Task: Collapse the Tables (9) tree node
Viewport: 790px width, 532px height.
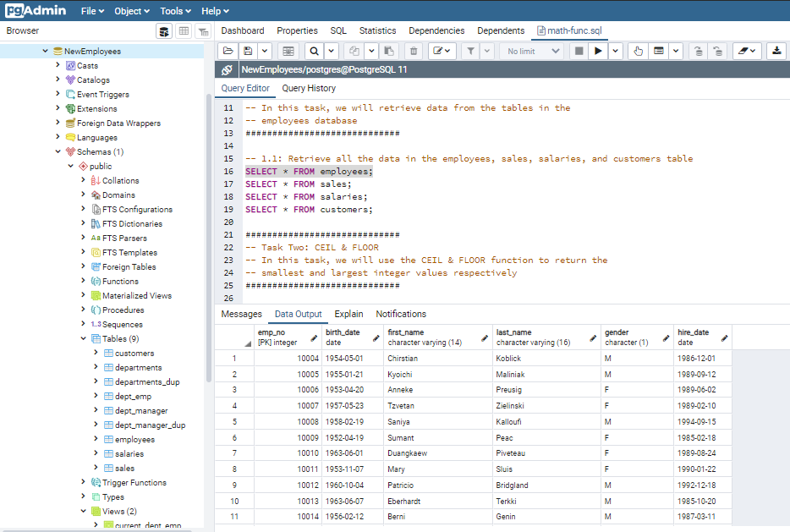Action: [83, 339]
